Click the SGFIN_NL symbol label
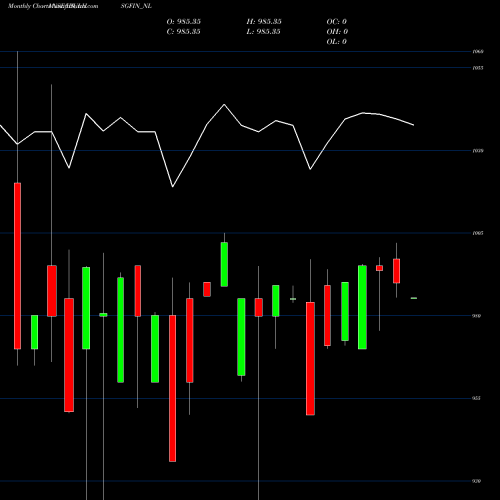 [x=136, y=6]
